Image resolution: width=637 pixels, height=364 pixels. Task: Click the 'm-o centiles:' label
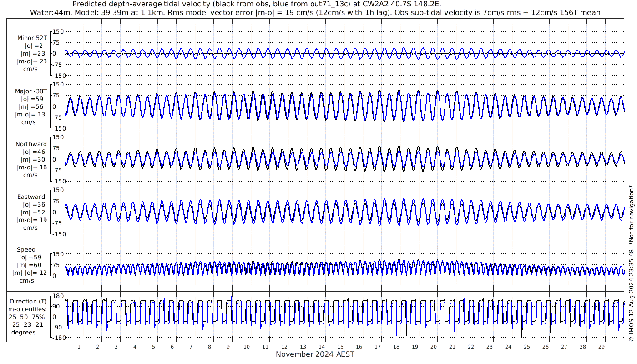click(x=28, y=309)
